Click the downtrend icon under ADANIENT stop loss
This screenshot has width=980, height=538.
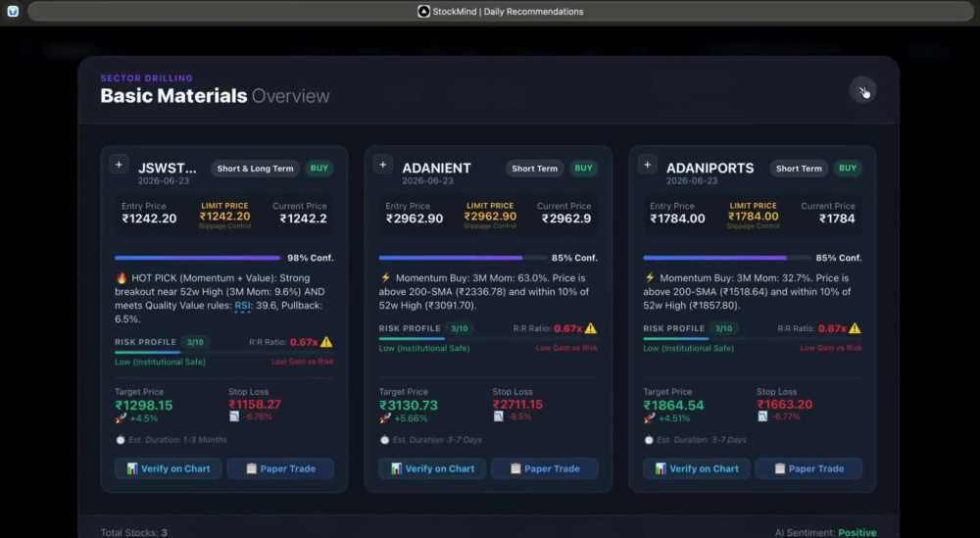point(499,416)
